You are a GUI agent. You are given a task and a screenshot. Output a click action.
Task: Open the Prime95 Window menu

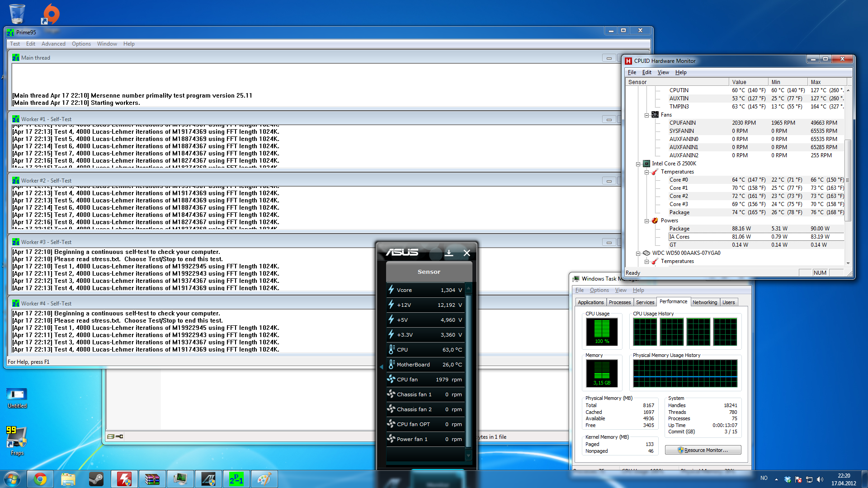107,44
